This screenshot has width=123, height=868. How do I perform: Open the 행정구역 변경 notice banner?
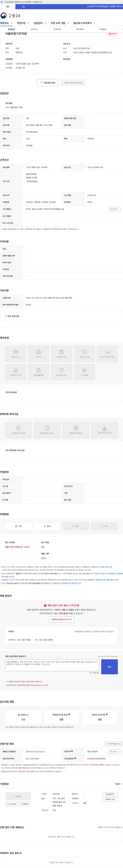click(x=105, y=6)
